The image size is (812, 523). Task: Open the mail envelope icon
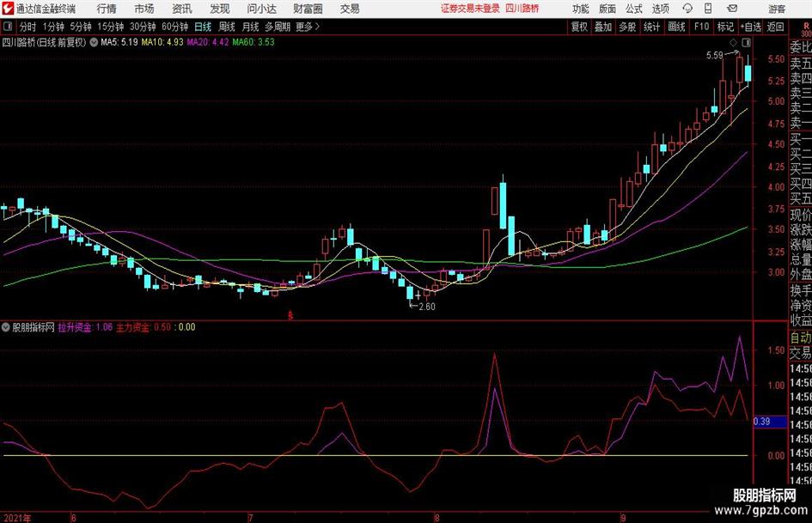tap(732, 9)
